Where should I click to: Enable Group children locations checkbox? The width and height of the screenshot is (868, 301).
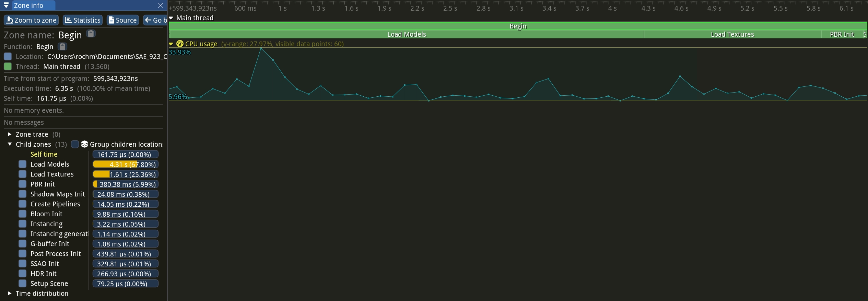75,144
